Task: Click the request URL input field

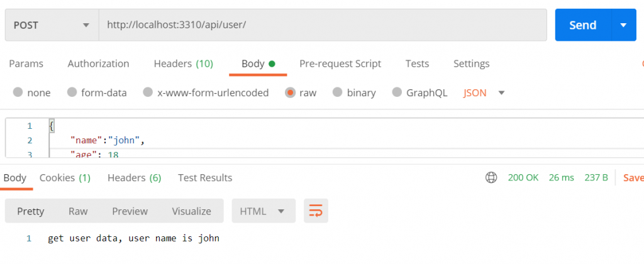Action: click(322, 25)
